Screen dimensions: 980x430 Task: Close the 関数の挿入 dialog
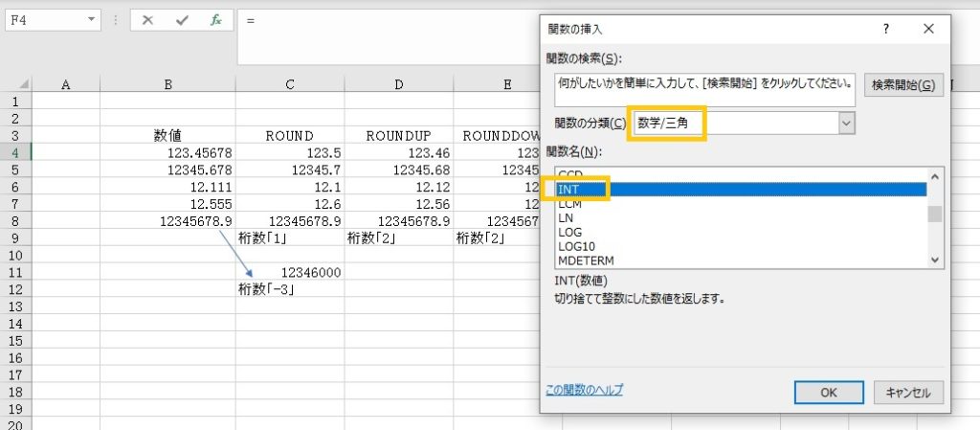pyautogui.click(x=928, y=29)
